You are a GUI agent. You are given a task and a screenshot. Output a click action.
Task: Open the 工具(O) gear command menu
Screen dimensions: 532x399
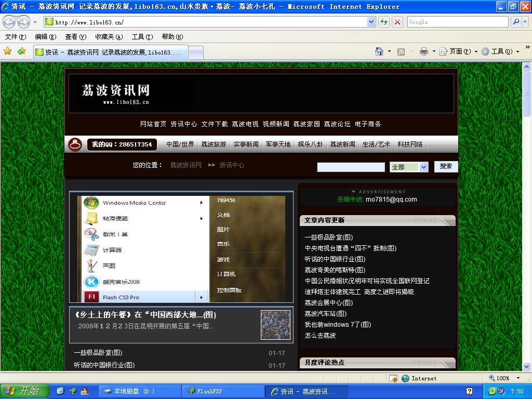pyautogui.click(x=500, y=51)
